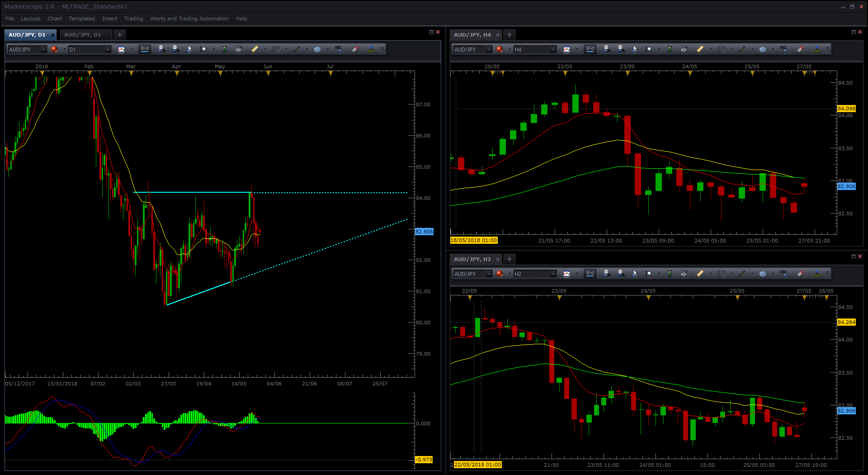Open the Templates menu
Viewport: 868px width, 475px height.
point(82,19)
